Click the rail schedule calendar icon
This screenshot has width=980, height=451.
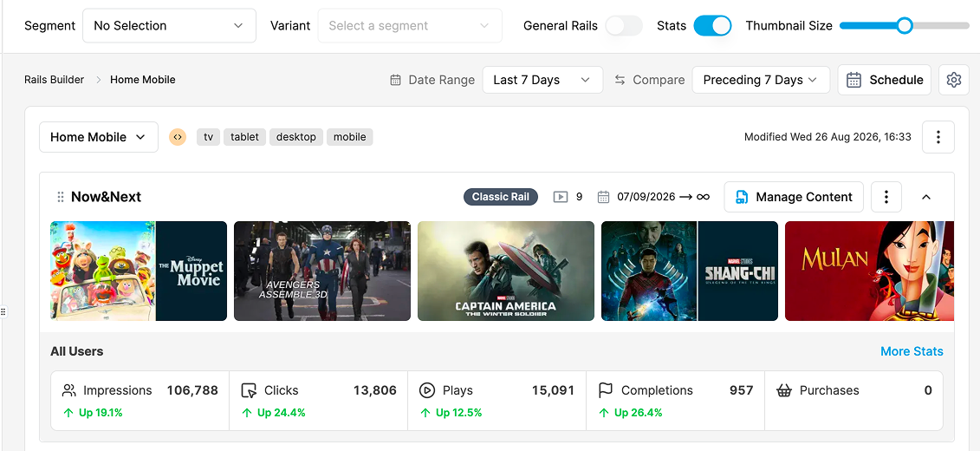(x=603, y=197)
